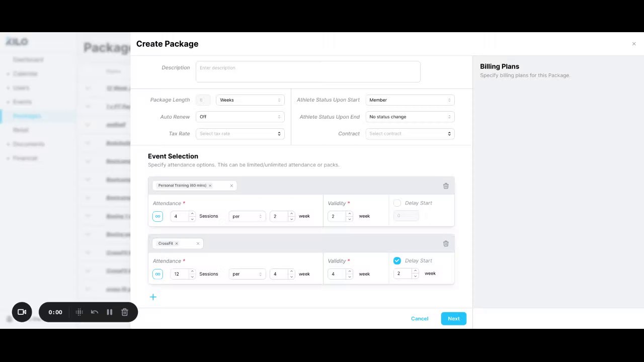Open the Tax Rate dropdown

point(240,134)
